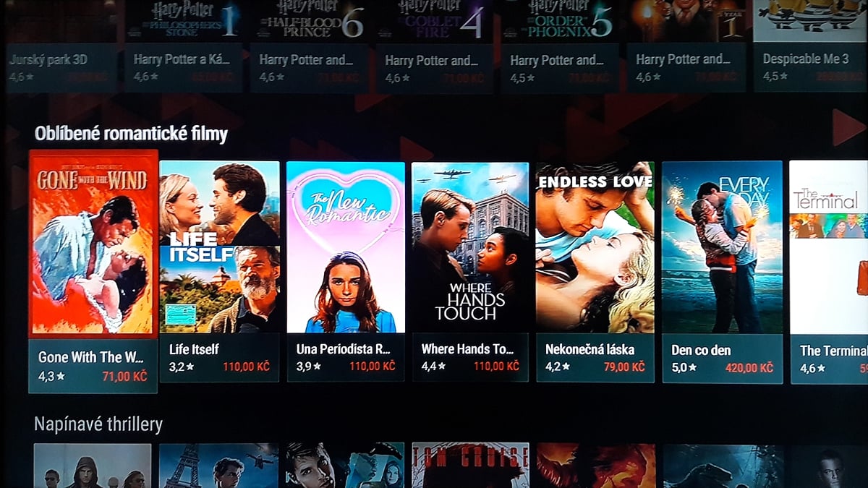Open the Jurský park 3D card
Image resolution: width=868 pixels, height=488 pixels.
pos(61,46)
